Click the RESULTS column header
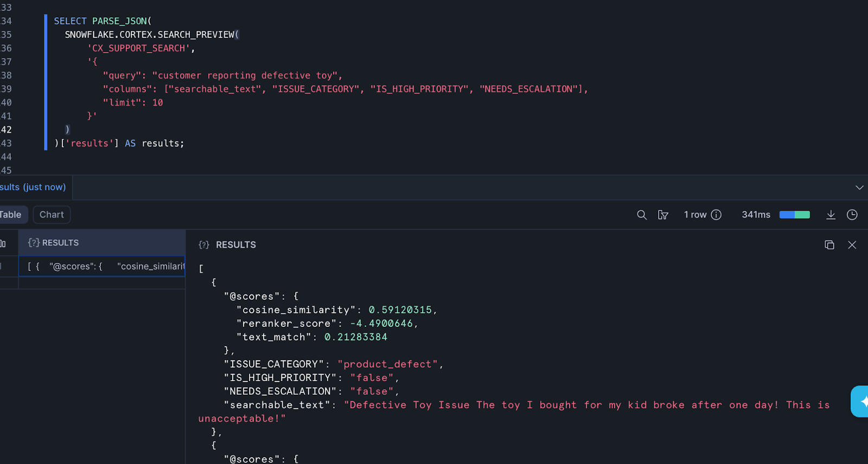868x464 pixels. click(x=102, y=243)
